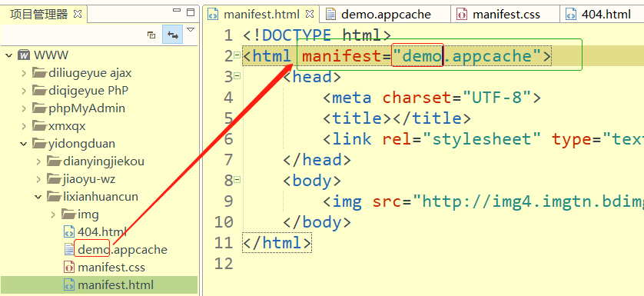This screenshot has height=296, width=644.
Task: Fold the html tag at line 2
Action: click(x=237, y=55)
